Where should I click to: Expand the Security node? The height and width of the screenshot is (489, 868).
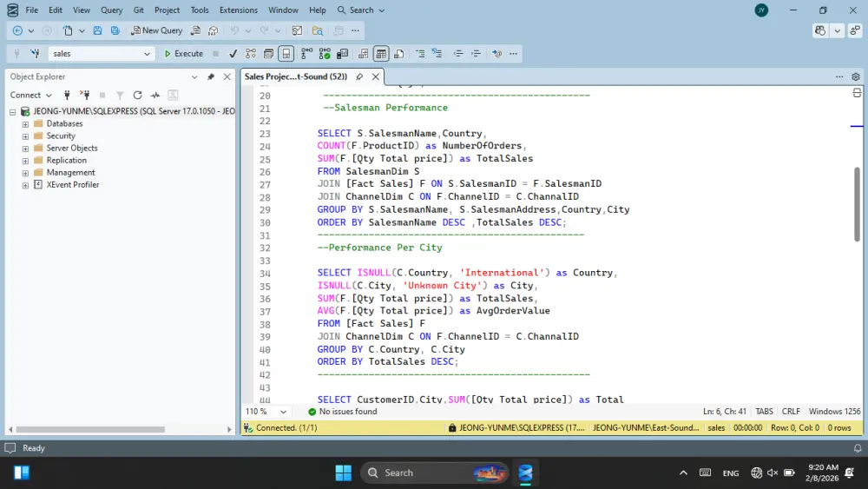coord(25,136)
